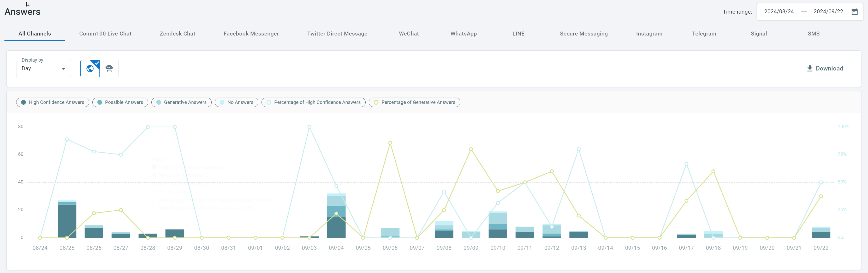
Task: Toggle Generative Answers legend series
Action: pyautogui.click(x=182, y=102)
